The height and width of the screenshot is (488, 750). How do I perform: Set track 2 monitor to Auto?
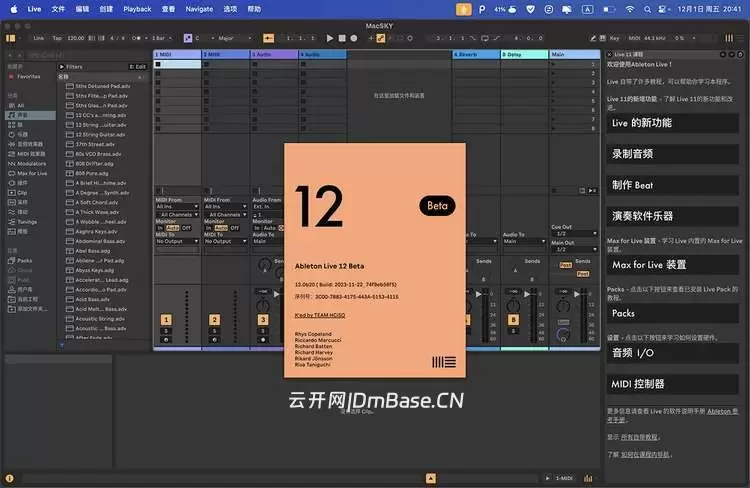pyautogui.click(x=221, y=228)
